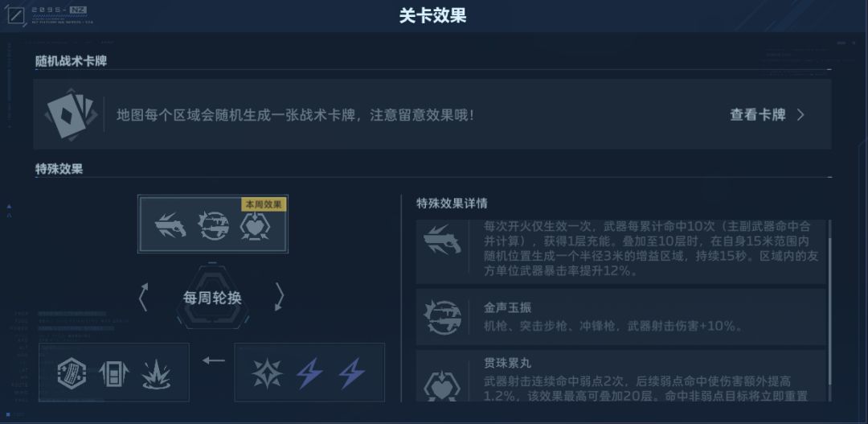Click the magazine upgrade icon in bottom-left set

[x=113, y=374]
